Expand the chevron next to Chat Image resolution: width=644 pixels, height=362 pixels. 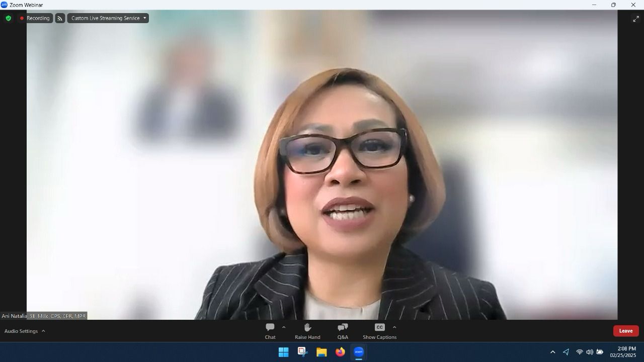click(x=284, y=327)
